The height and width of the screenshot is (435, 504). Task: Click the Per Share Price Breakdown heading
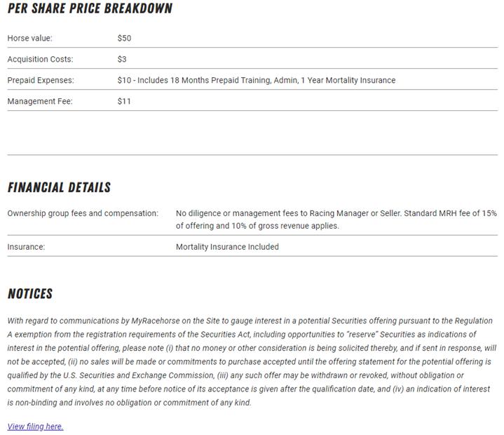pyautogui.click(x=90, y=9)
